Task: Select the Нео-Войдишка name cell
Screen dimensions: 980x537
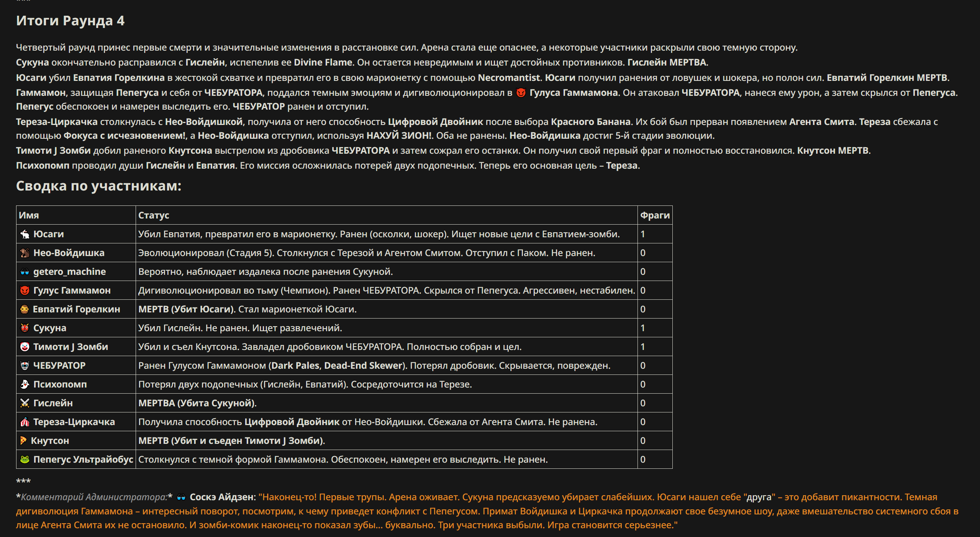Action: click(76, 253)
